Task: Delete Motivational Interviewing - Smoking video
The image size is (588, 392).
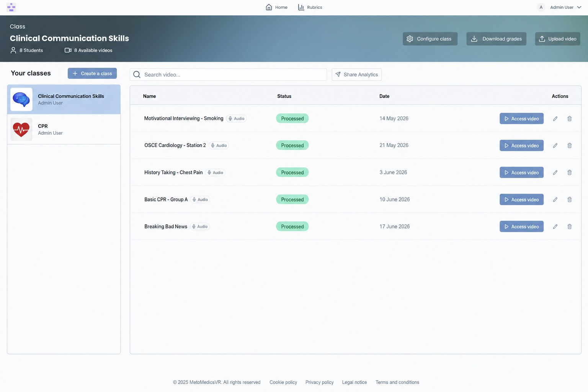Action: pyautogui.click(x=570, y=119)
